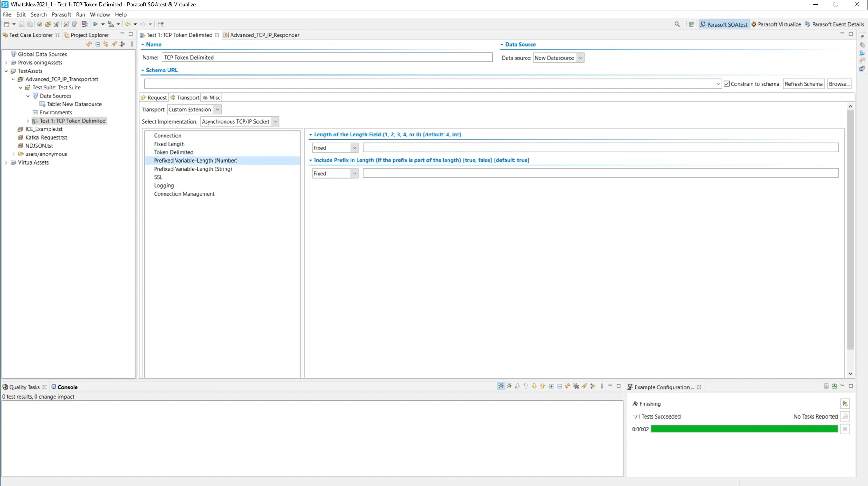Click the Browse... button
868x486 pixels.
839,84
